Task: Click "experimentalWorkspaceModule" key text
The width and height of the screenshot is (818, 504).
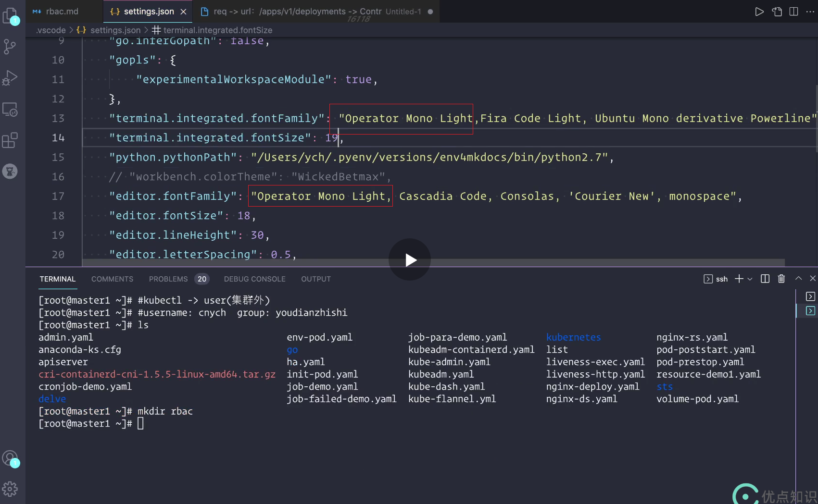Action: tap(234, 80)
